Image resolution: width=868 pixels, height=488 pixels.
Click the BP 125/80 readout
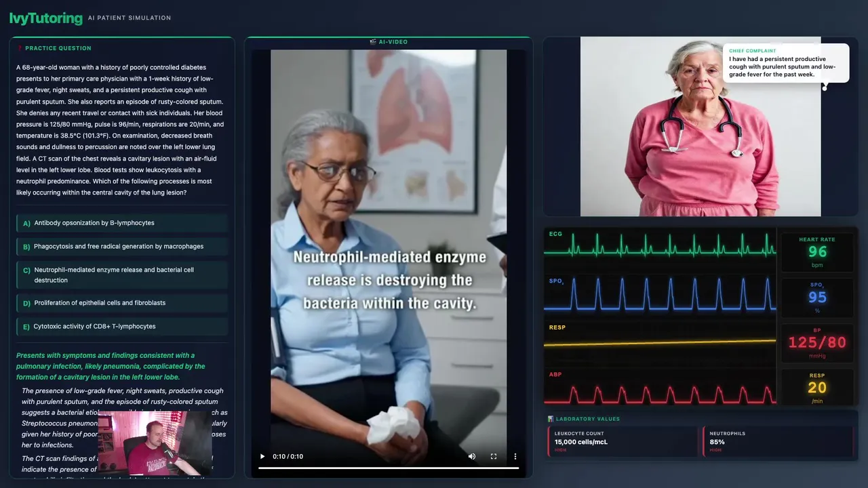[x=817, y=342]
